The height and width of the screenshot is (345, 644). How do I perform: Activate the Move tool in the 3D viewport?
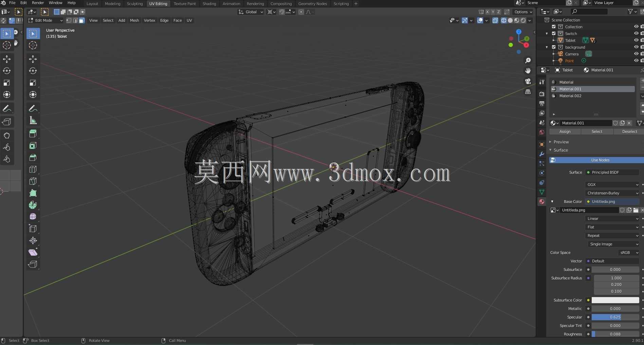[x=33, y=59]
